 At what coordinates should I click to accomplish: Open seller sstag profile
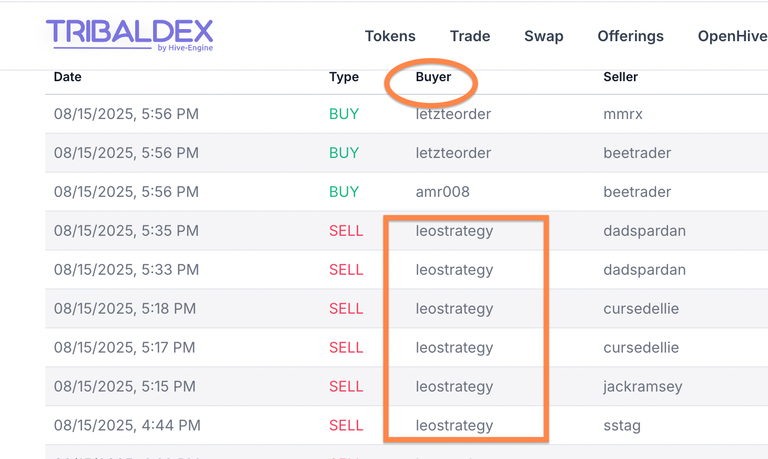tap(622, 425)
